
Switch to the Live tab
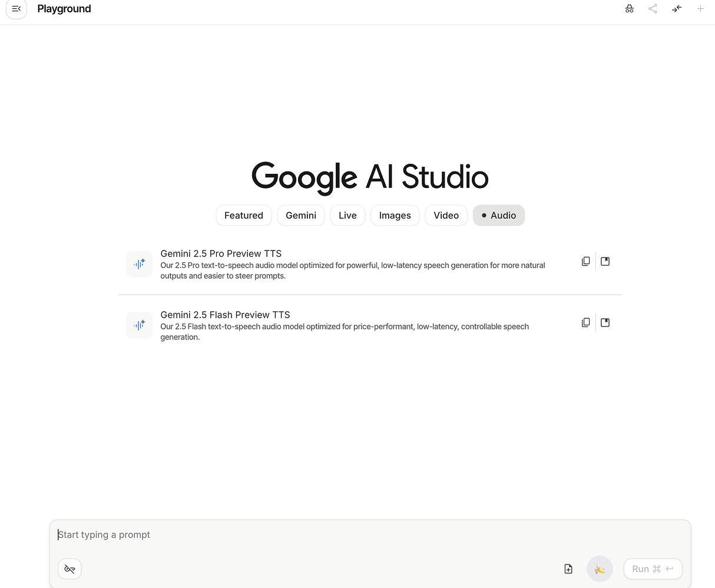[x=347, y=216]
